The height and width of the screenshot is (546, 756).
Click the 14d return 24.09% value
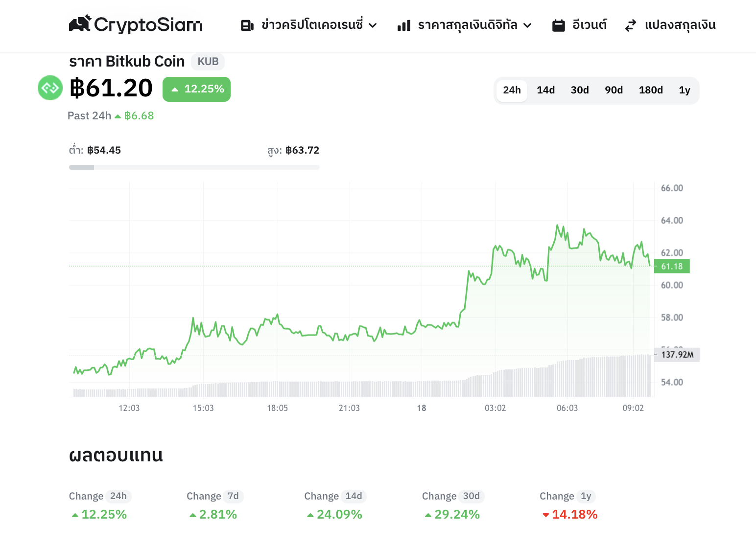tap(335, 515)
